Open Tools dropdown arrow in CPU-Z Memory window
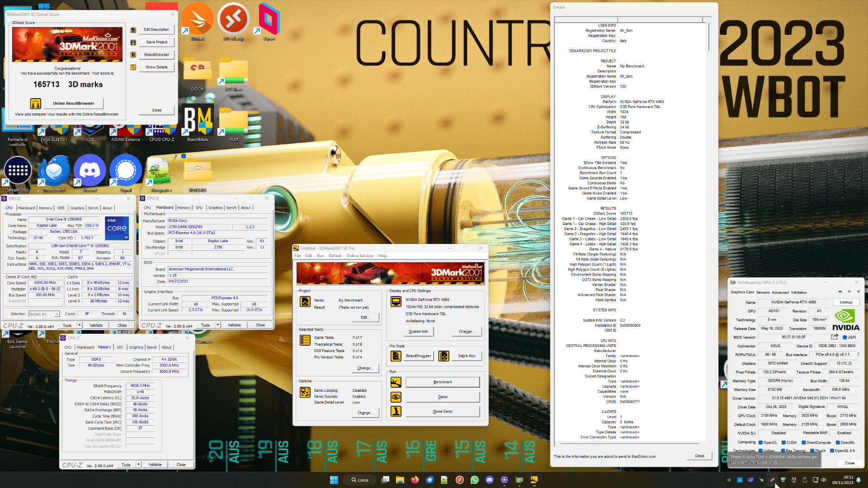Screen dimensions: 868x488 tap(138, 465)
